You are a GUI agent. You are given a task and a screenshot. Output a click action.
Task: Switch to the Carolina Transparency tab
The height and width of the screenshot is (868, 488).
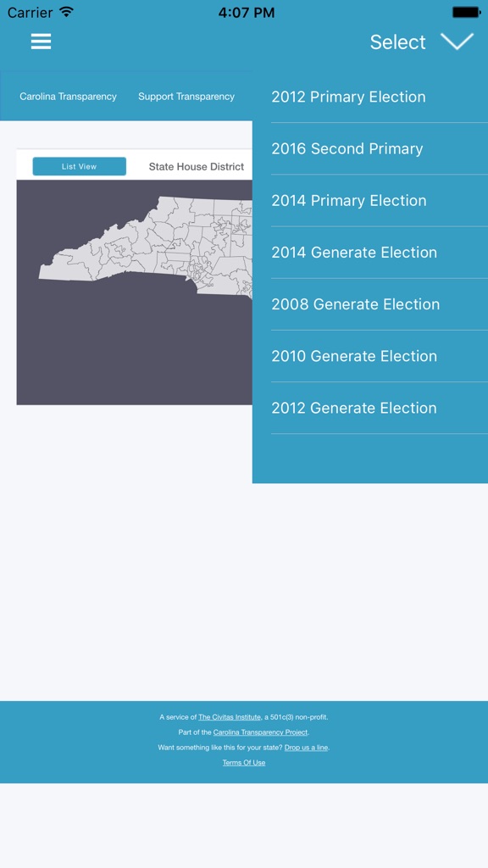[x=68, y=96]
